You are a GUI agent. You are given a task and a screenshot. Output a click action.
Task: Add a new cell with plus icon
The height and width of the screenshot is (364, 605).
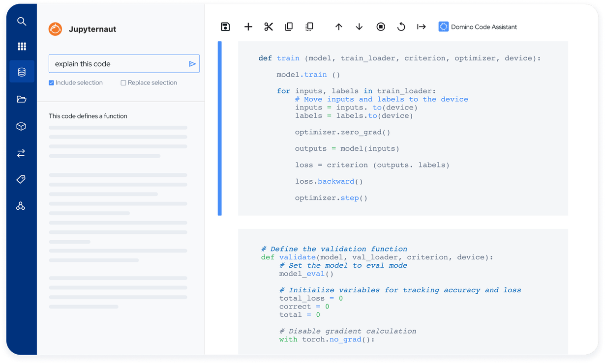tap(248, 27)
